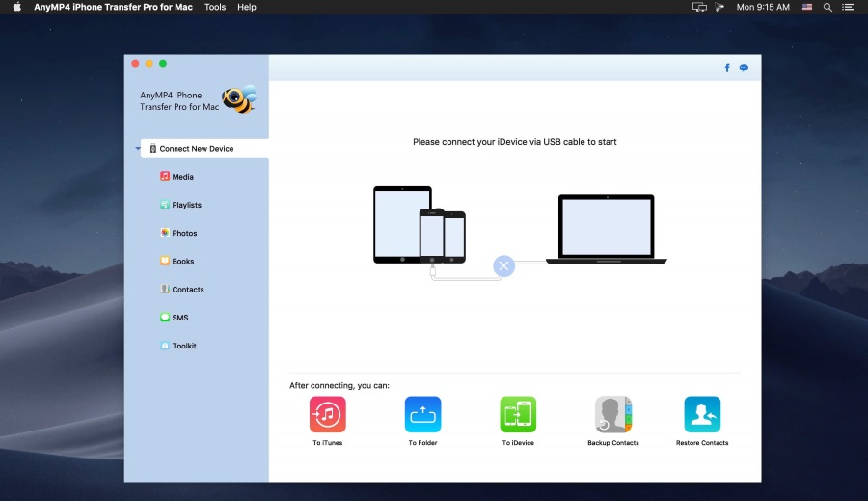868x501 pixels.
Task: Open the Playlists sidebar section
Action: [x=180, y=205]
